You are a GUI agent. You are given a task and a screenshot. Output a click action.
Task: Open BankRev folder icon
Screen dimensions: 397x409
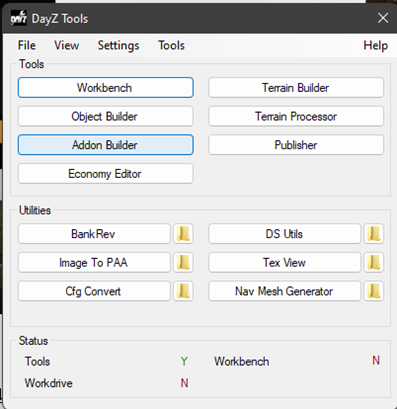183,234
